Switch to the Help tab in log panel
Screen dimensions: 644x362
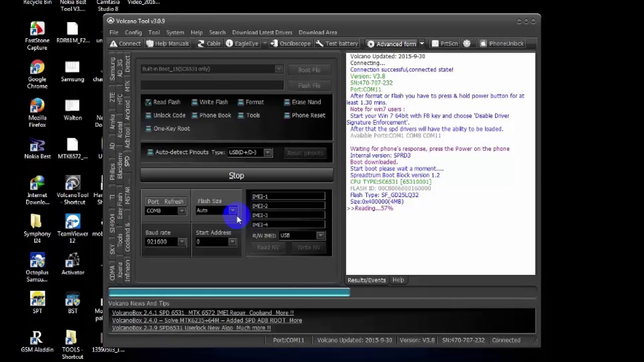tap(398, 280)
